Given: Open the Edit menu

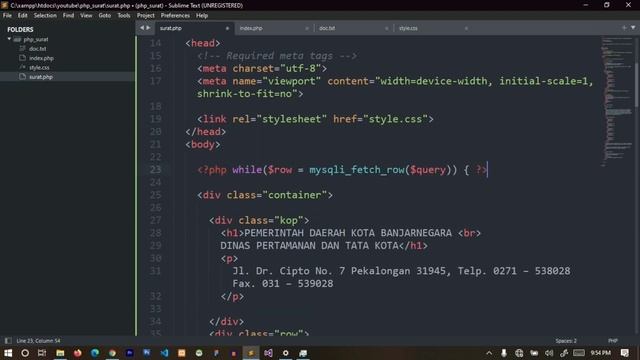Looking at the screenshot, I should (22, 16).
